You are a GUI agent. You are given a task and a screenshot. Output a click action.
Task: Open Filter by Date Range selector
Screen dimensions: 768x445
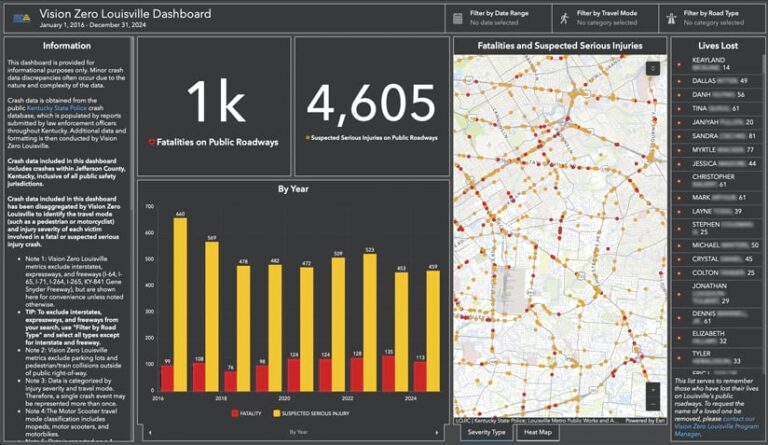(499, 19)
